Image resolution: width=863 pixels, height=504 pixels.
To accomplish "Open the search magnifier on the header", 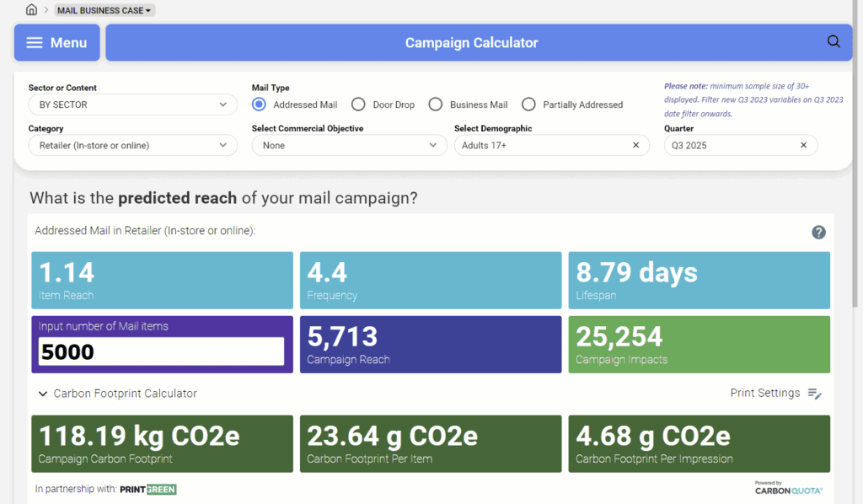I will 834,41.
